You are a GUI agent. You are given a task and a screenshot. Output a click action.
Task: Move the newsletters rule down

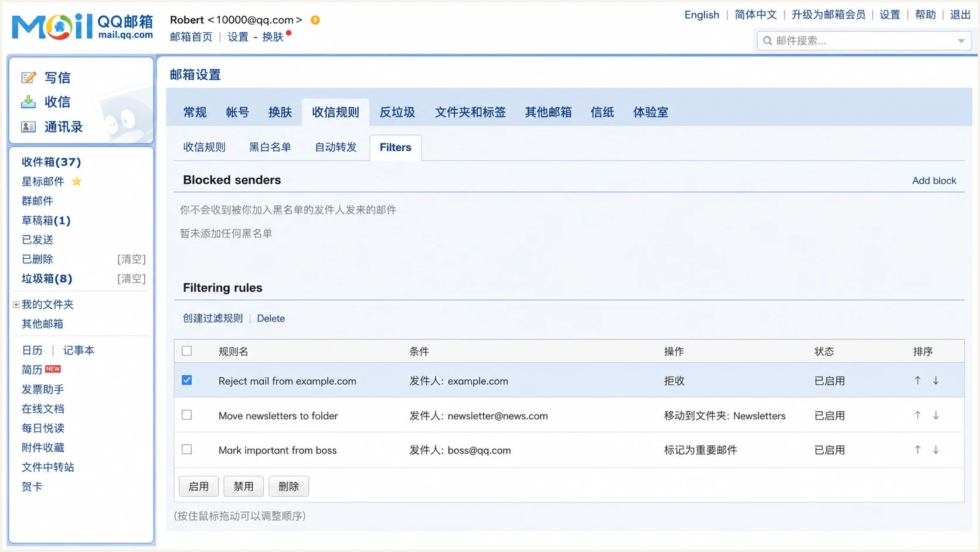[x=936, y=415]
